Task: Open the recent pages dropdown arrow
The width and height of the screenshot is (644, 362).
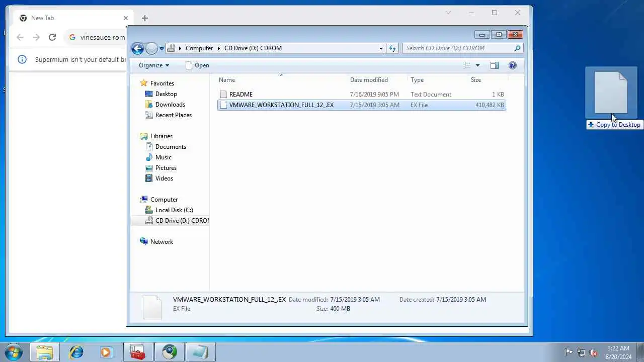Action: click(x=162, y=49)
